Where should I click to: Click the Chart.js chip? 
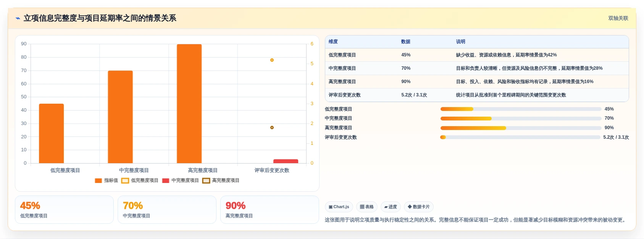point(339,207)
